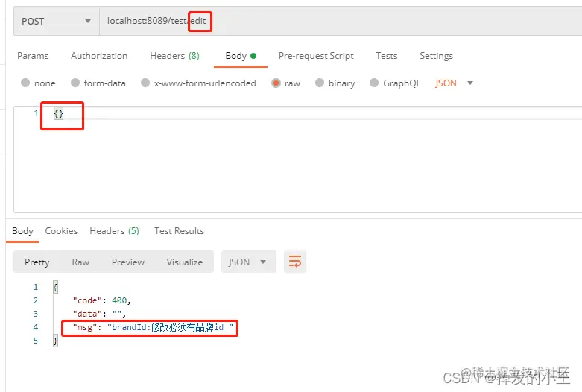Select the raw body radio button

[276, 83]
